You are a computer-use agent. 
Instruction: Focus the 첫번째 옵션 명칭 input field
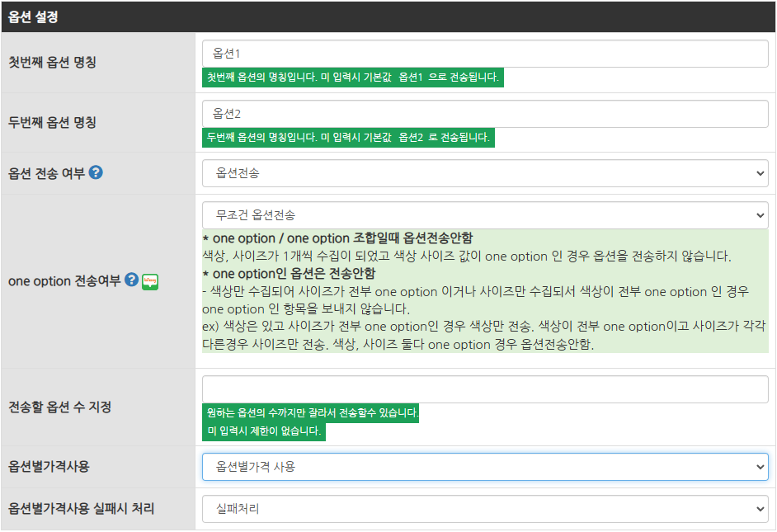pyautogui.click(x=484, y=54)
